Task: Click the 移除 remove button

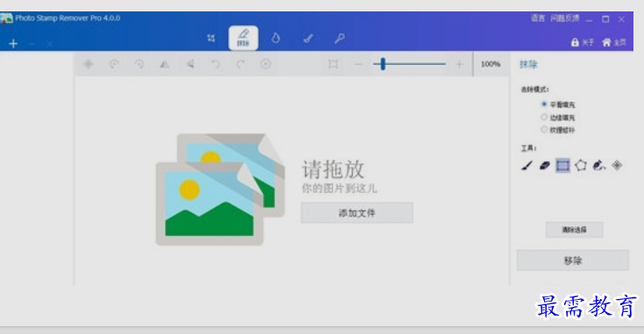Action: coord(573,260)
